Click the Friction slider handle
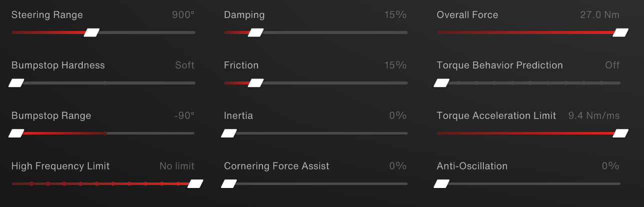This screenshot has height=207, width=644. pyautogui.click(x=256, y=83)
